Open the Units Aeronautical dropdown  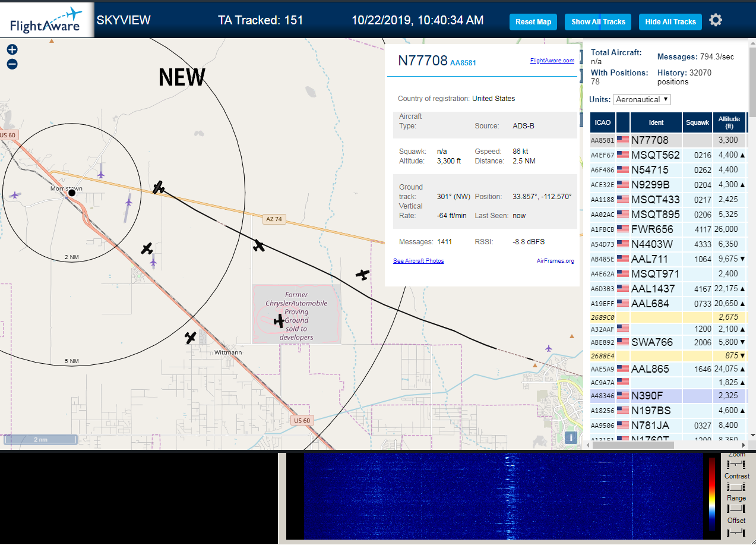(x=642, y=99)
